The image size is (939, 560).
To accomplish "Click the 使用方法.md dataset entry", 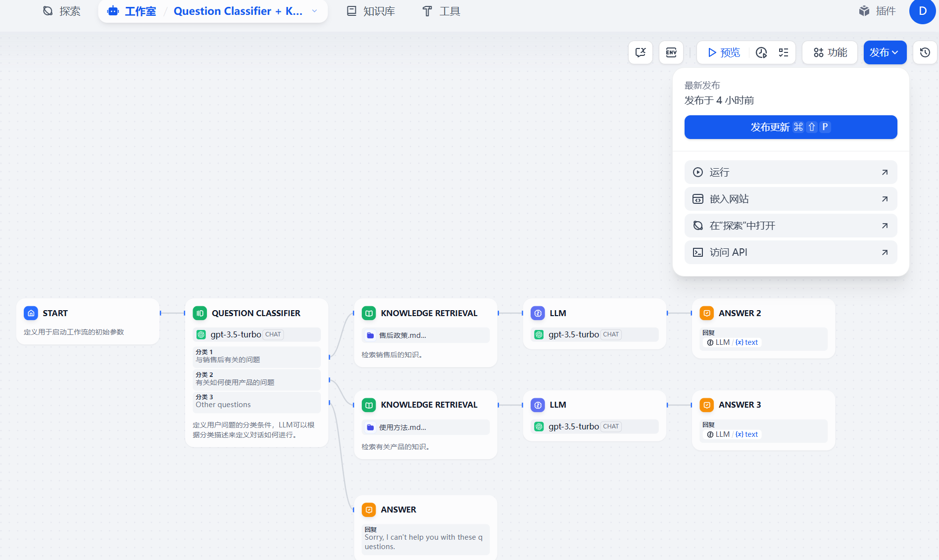I will pos(426,427).
